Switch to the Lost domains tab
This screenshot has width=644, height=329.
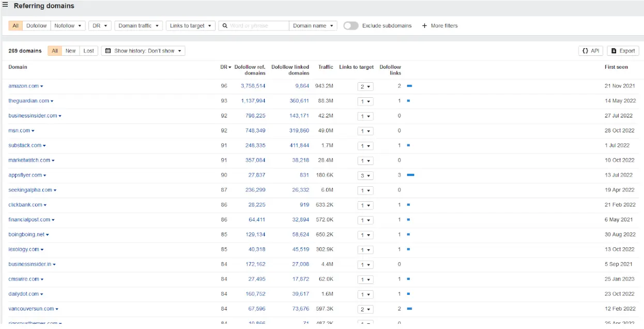(x=89, y=51)
